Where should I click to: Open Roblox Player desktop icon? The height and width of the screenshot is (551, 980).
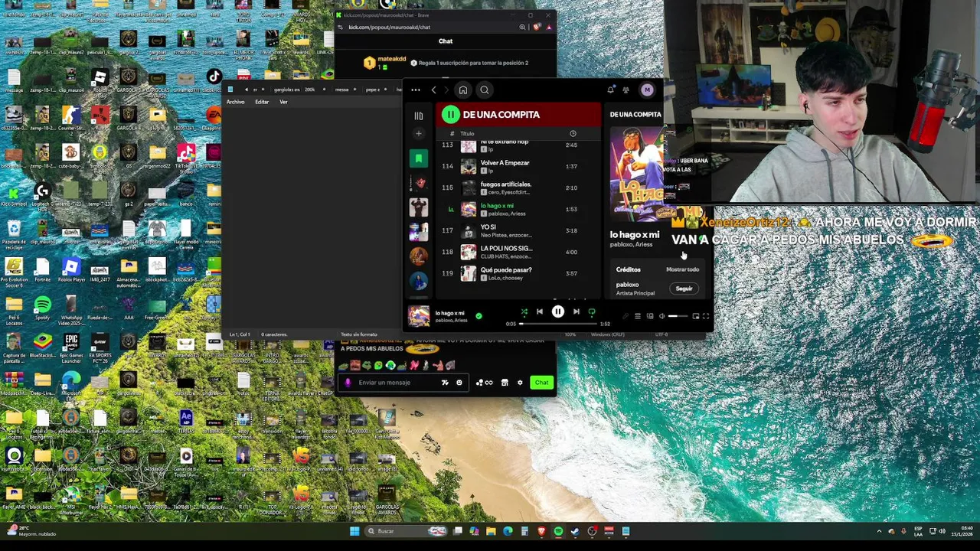tap(71, 270)
